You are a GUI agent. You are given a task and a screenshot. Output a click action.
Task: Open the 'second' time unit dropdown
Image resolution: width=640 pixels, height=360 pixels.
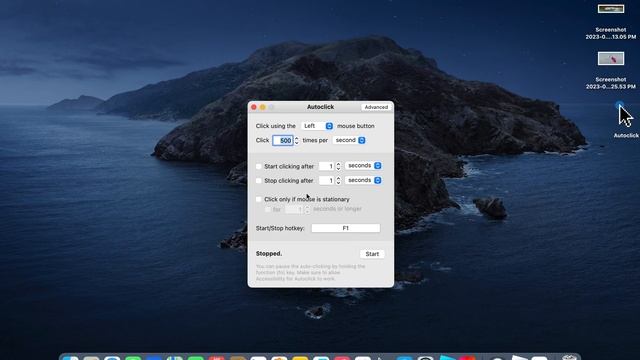[349, 140]
